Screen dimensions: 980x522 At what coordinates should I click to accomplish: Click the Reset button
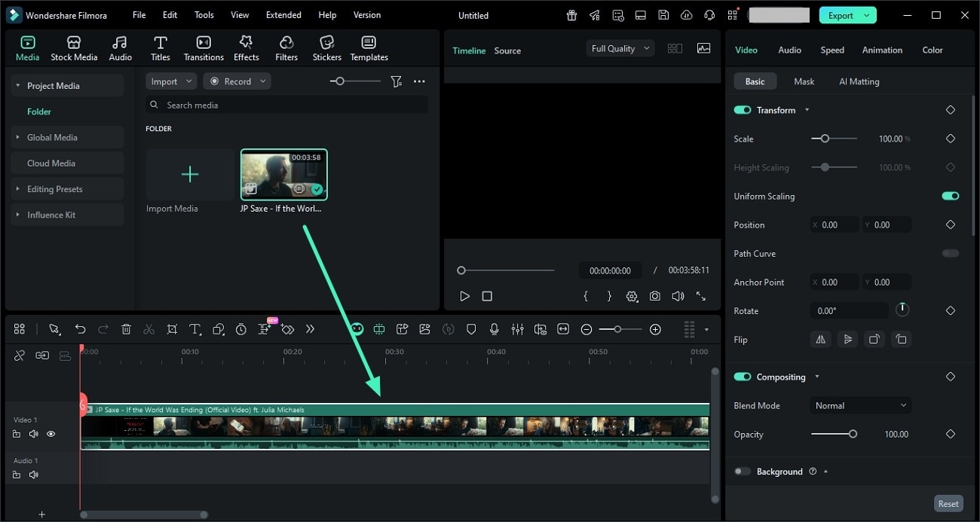pyautogui.click(x=948, y=503)
